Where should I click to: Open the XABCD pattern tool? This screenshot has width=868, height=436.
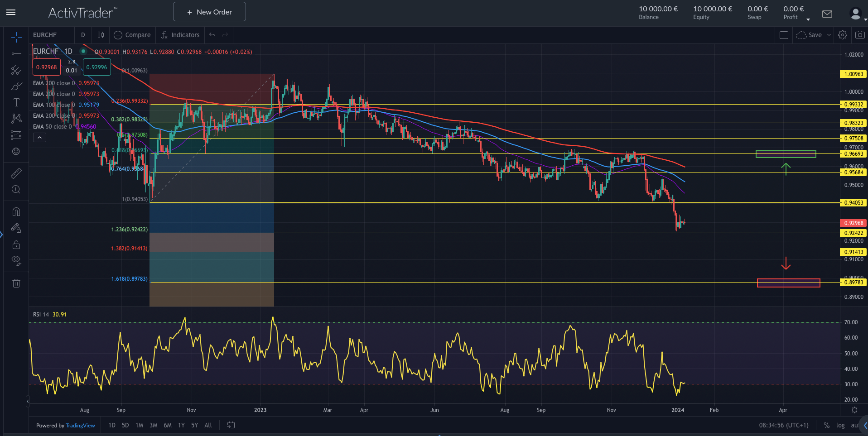16,118
